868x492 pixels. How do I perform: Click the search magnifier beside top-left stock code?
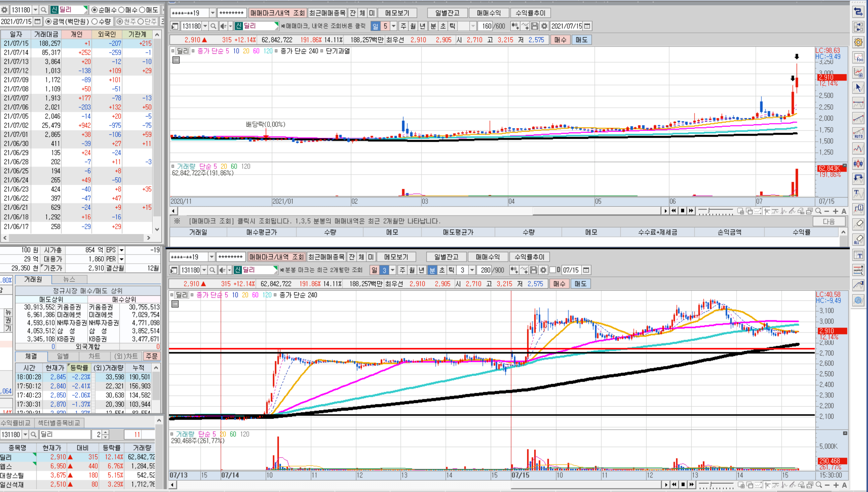coord(44,10)
